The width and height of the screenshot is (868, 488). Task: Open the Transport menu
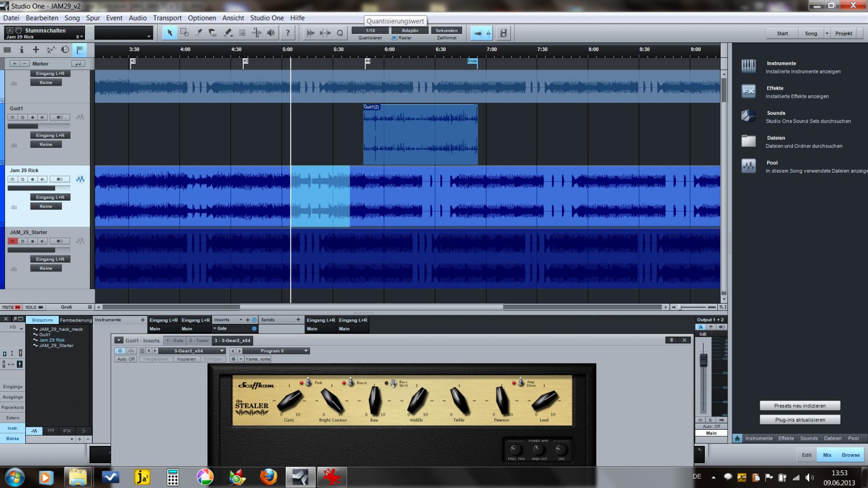point(167,18)
